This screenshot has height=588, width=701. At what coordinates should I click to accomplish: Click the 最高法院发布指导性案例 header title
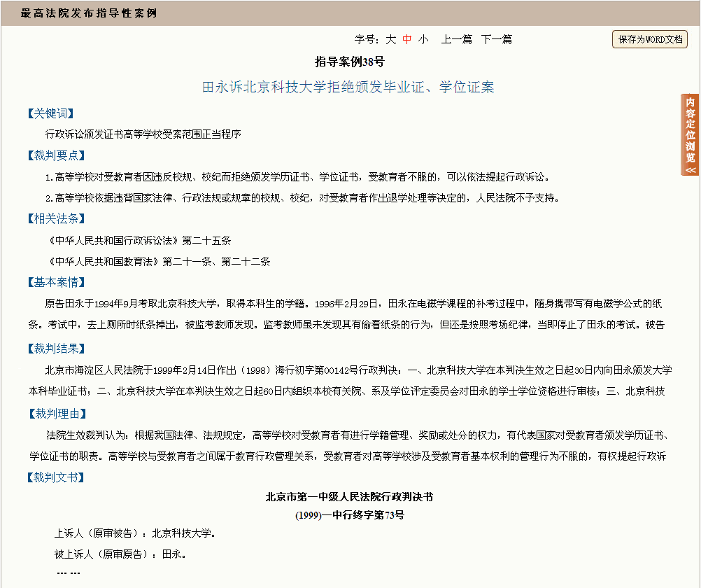89,13
